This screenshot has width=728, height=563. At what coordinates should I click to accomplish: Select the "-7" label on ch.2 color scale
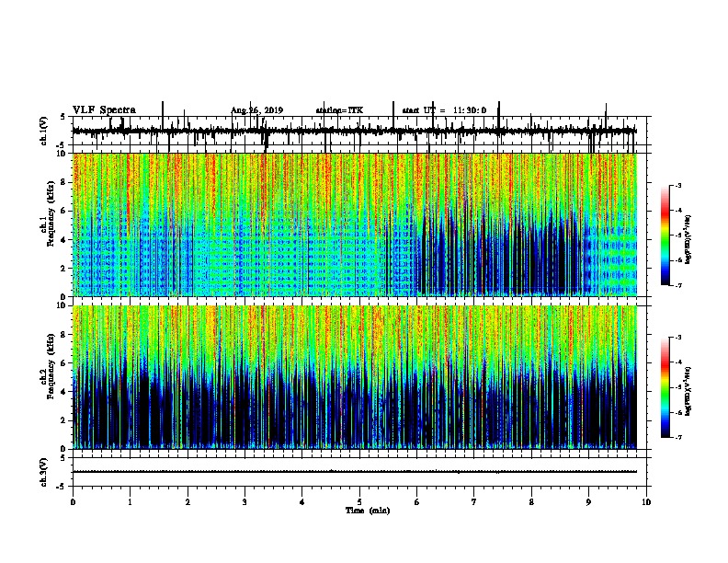677,437
